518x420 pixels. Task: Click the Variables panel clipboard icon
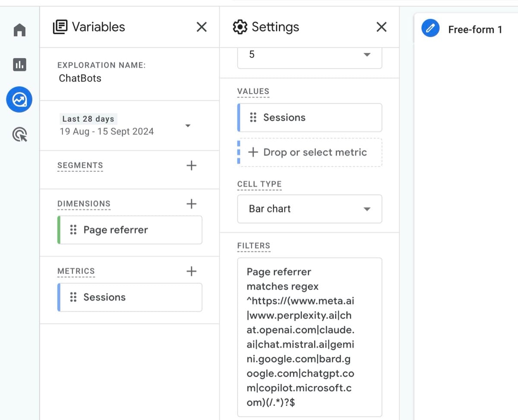(x=61, y=27)
